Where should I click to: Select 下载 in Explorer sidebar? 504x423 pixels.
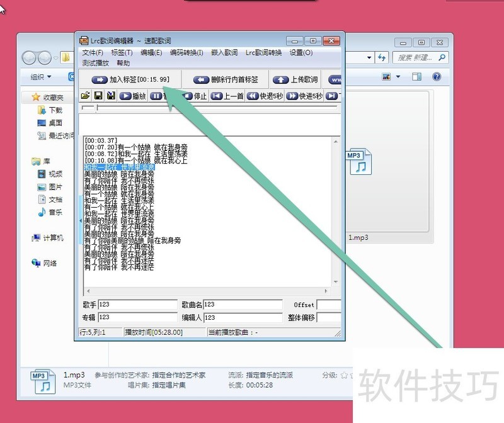tap(50, 110)
